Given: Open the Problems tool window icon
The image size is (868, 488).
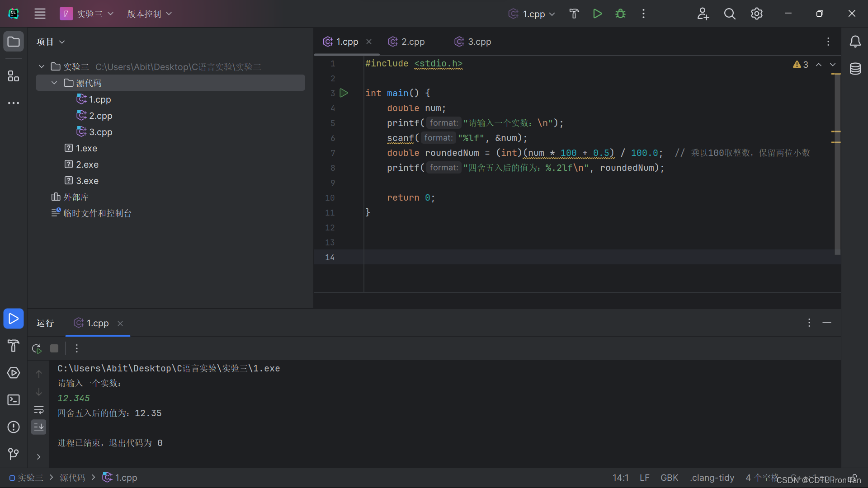Looking at the screenshot, I should point(14,427).
